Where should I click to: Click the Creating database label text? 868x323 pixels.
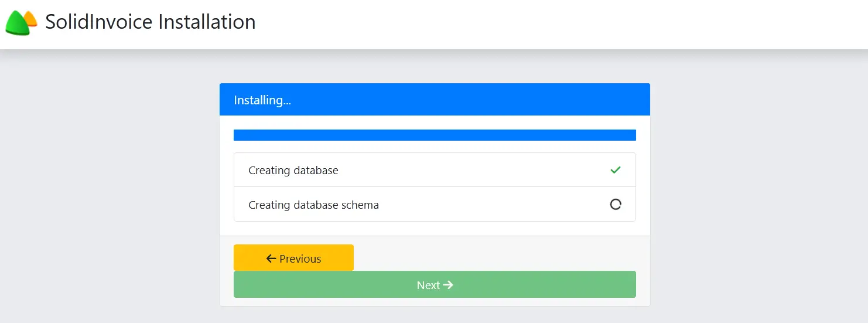point(293,171)
